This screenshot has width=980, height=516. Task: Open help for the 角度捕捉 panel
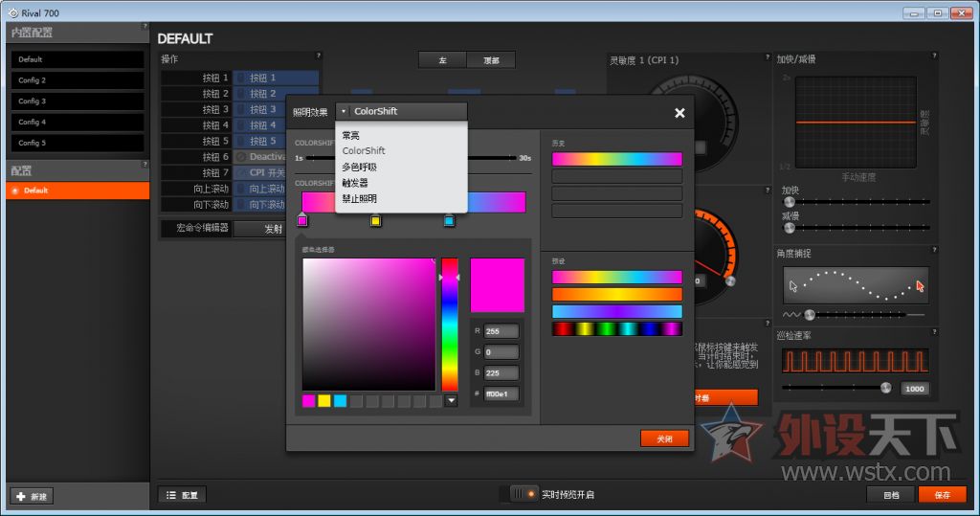pyautogui.click(x=934, y=250)
